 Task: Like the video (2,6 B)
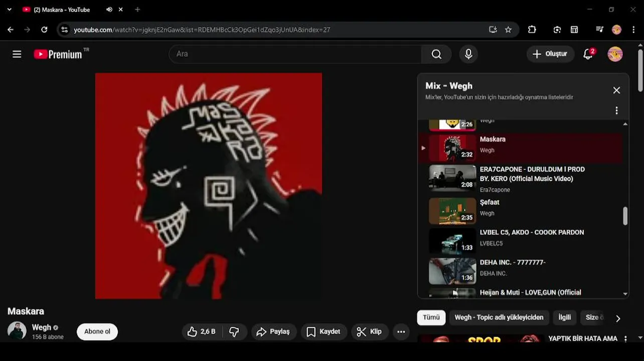(202, 331)
